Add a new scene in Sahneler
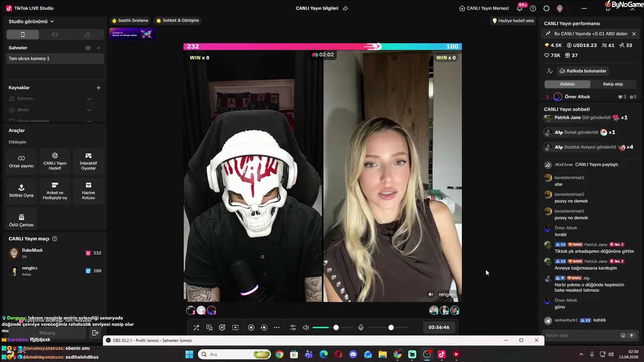 click(99, 48)
